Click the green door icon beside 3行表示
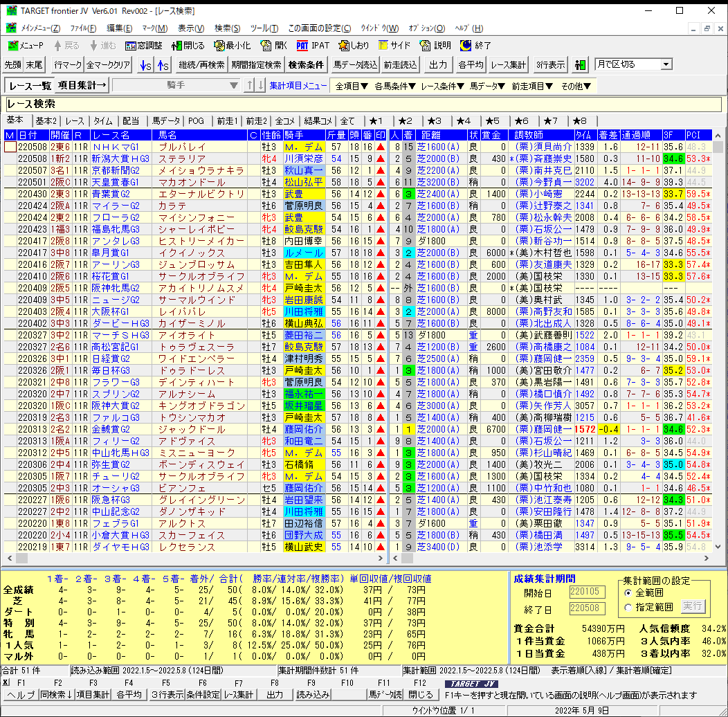Screen dimensions: 728x717 [579, 65]
